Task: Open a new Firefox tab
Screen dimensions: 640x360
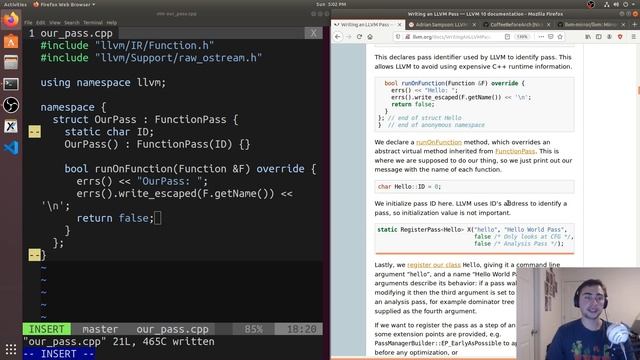Action: (635, 24)
